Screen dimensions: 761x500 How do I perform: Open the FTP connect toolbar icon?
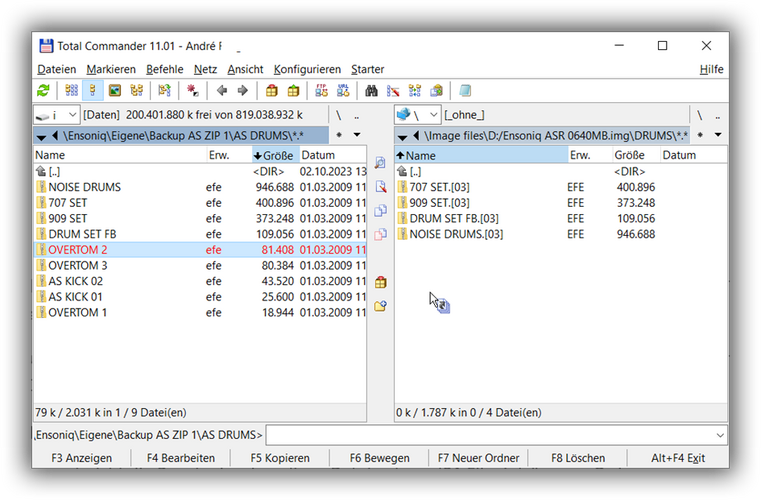click(321, 91)
